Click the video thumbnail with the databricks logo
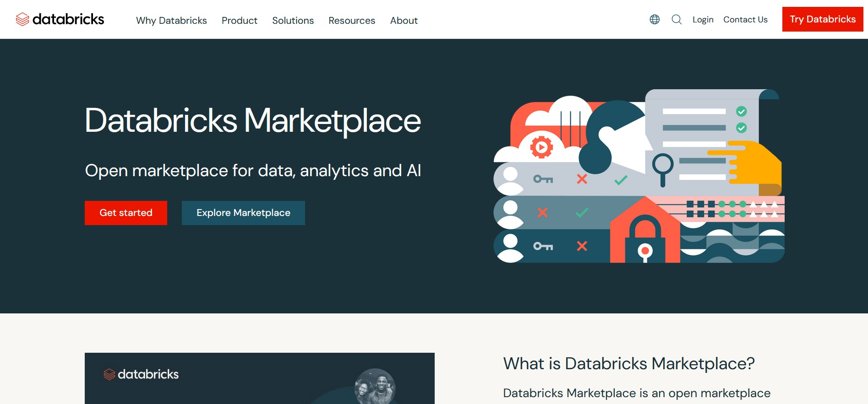This screenshot has width=868, height=404. tap(260, 378)
